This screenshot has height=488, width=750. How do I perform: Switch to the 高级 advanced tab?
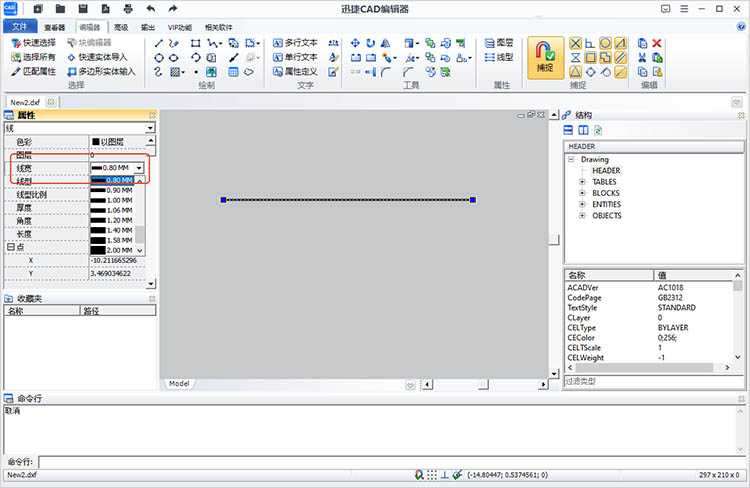121,27
